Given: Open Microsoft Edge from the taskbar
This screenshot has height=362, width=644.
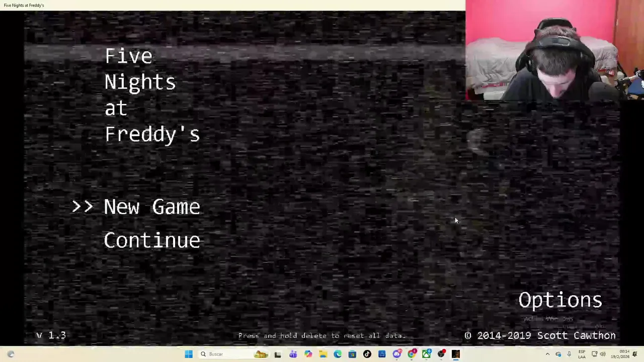Looking at the screenshot, I should 338,354.
